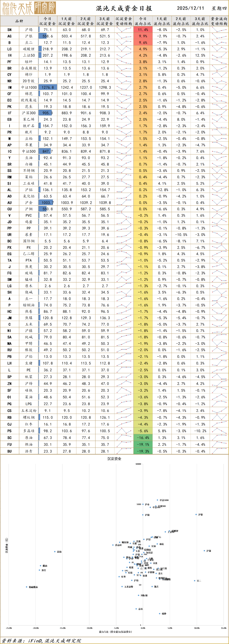Click the SN product code cell
The image size is (229, 644).
(x=10, y=30)
